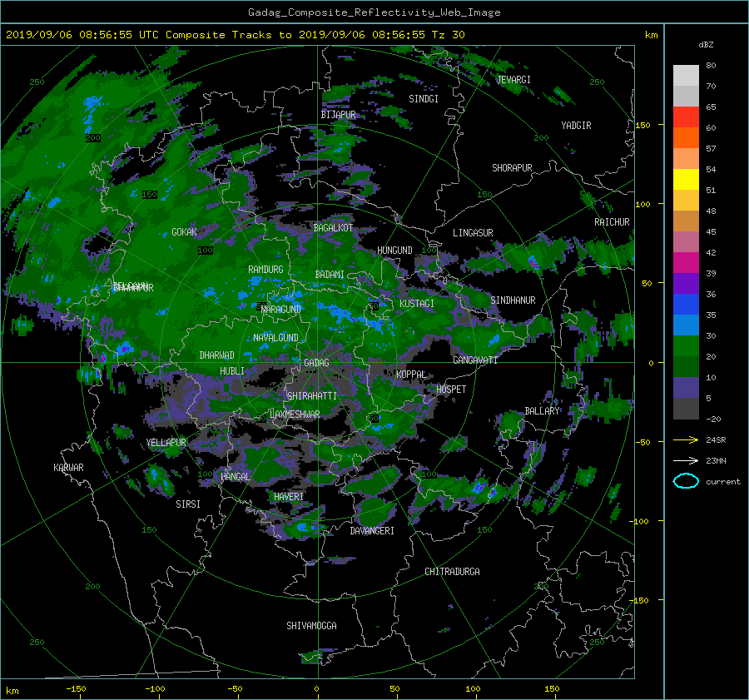Select the violet 39 dBZ color swatch
Viewport: 749px width, 700px height.
(x=686, y=283)
